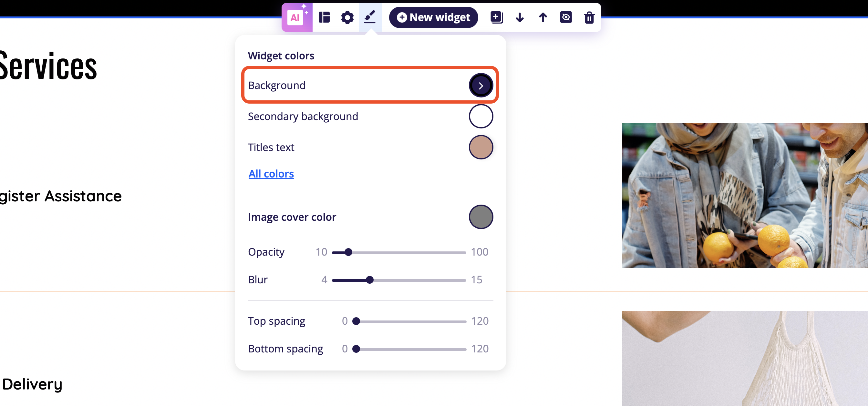Select the Widget colors heading
868x406 pixels.
point(281,56)
